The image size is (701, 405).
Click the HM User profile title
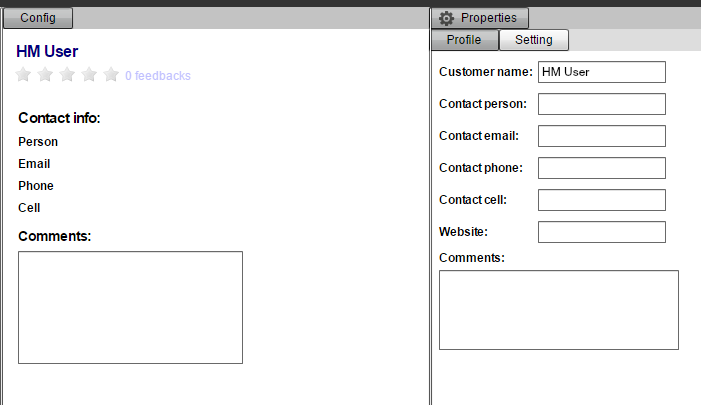coord(47,52)
